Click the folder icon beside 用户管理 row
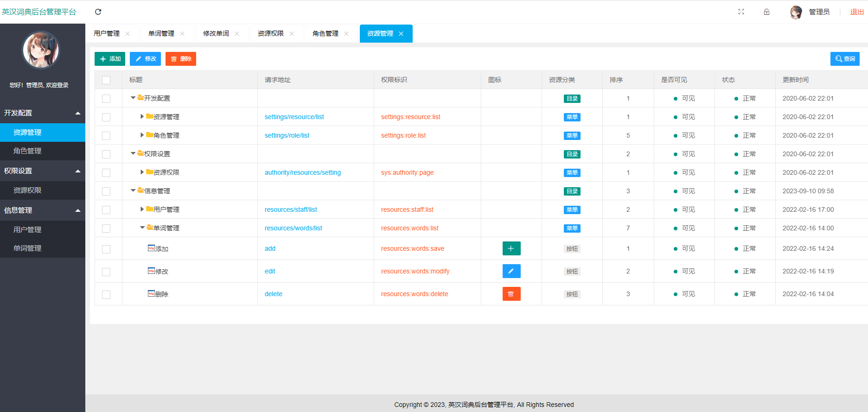The width and height of the screenshot is (868, 412). coord(150,209)
